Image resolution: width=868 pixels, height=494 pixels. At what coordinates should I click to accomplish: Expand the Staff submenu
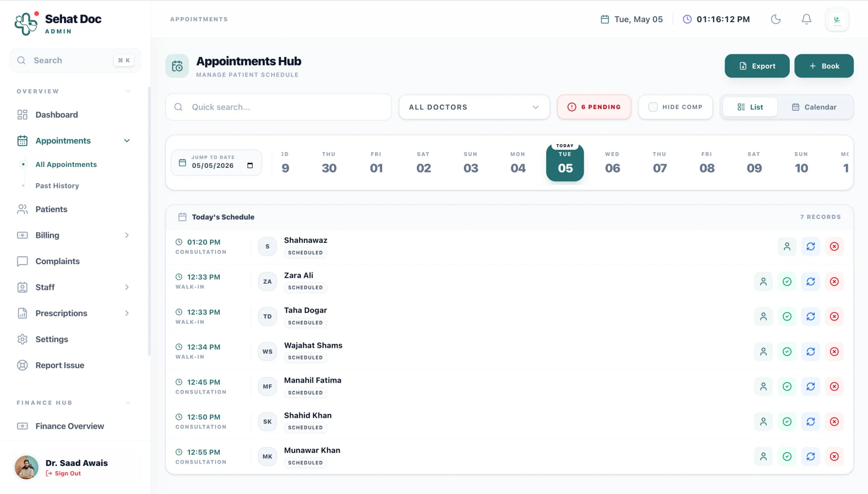pyautogui.click(x=127, y=287)
